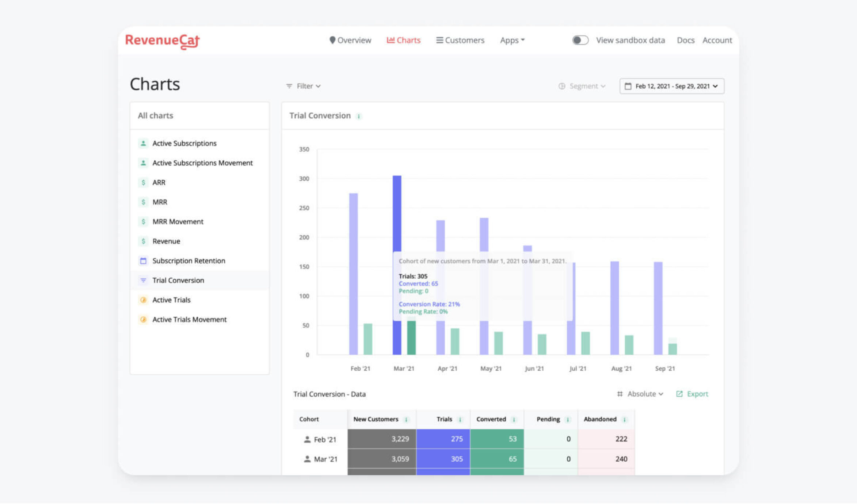Select the Active Subscriptions person icon
The image size is (857, 504).
coord(143,143)
